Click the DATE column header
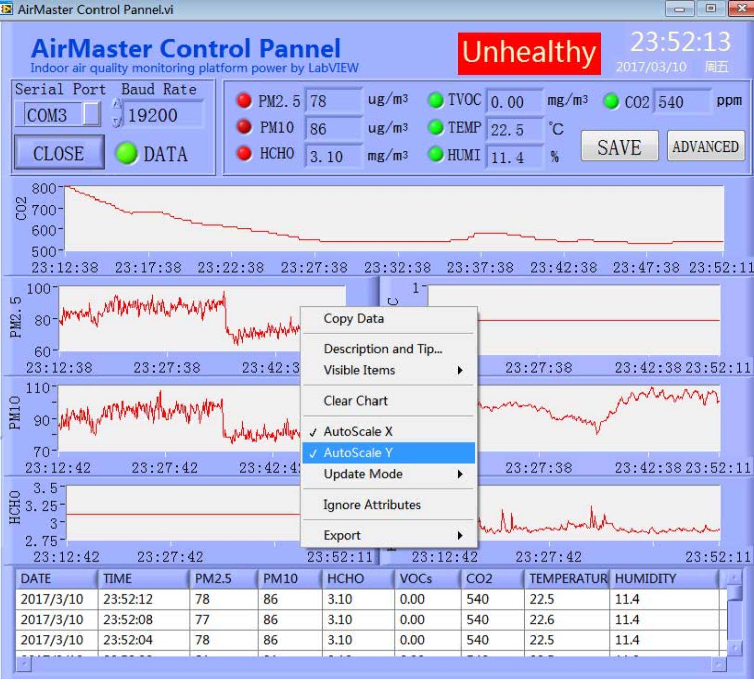The width and height of the screenshot is (754, 700). point(56,579)
